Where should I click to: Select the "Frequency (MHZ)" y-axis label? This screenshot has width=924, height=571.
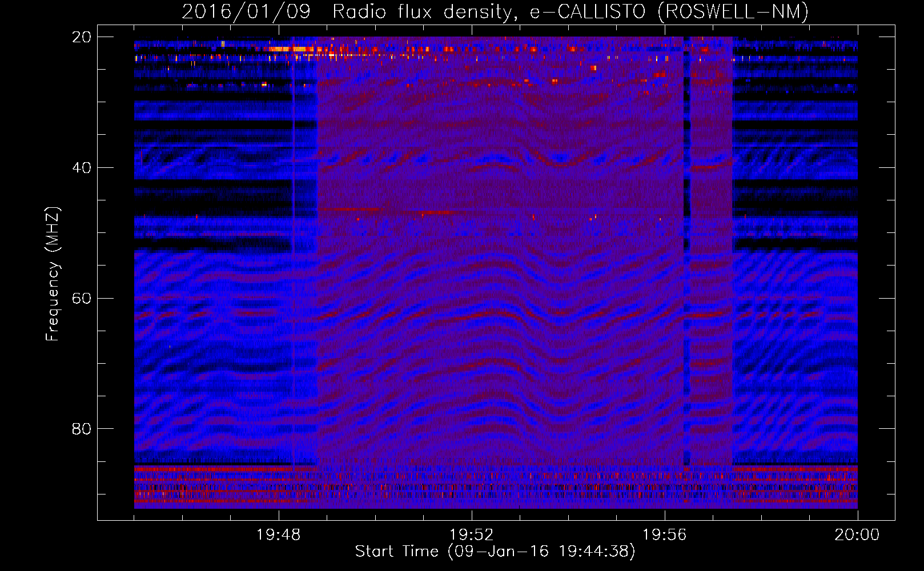(53, 274)
